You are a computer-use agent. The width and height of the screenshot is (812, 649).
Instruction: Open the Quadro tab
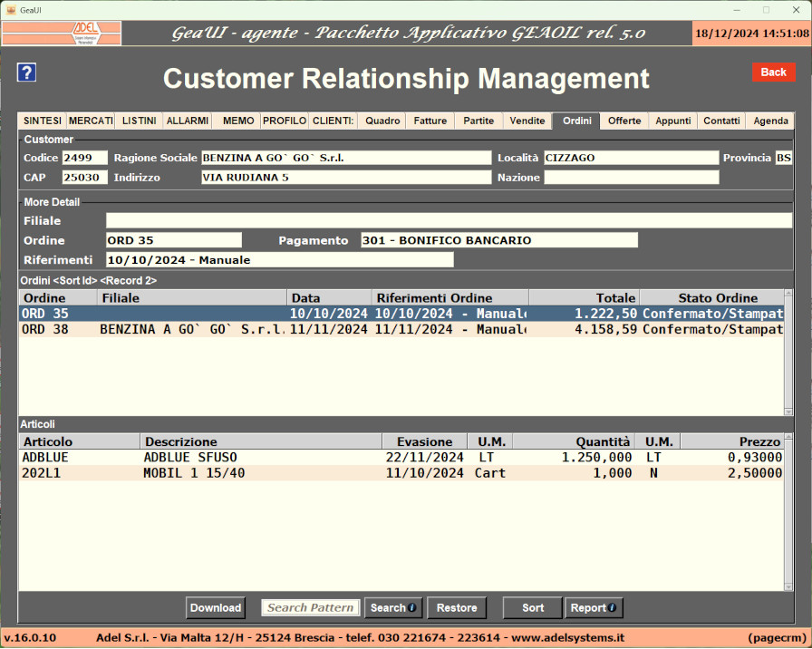click(x=382, y=121)
